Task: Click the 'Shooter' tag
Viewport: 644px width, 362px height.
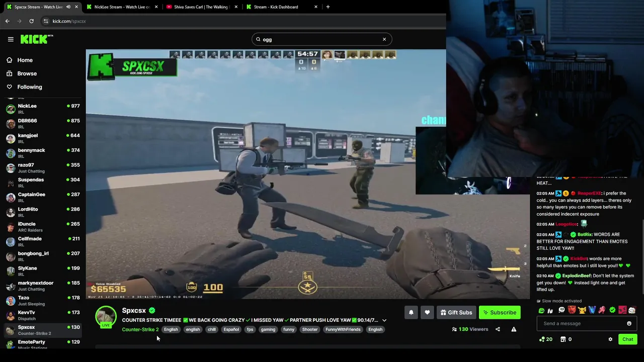Action: point(310,329)
